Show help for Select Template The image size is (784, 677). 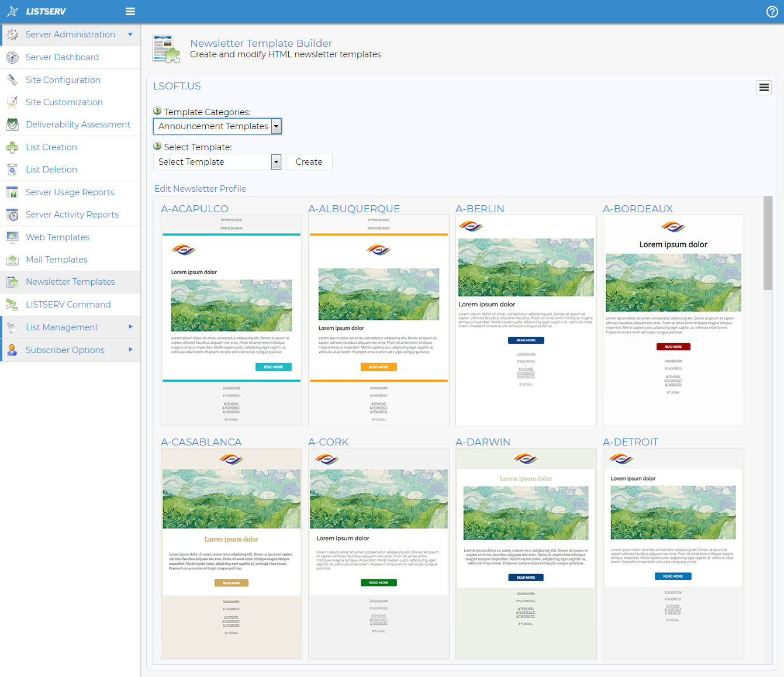click(157, 146)
